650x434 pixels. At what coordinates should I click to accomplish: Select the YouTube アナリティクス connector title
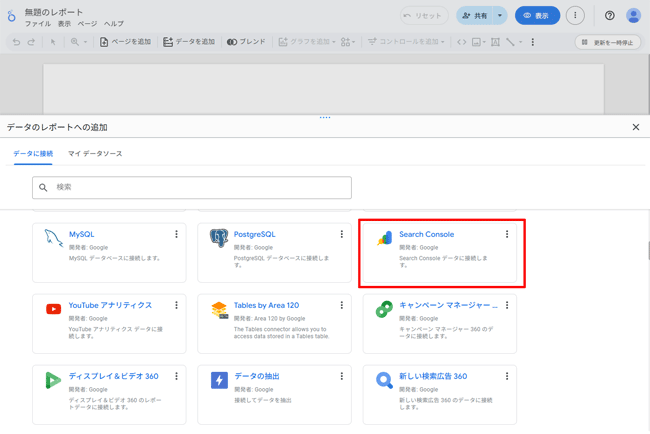pyautogui.click(x=110, y=305)
